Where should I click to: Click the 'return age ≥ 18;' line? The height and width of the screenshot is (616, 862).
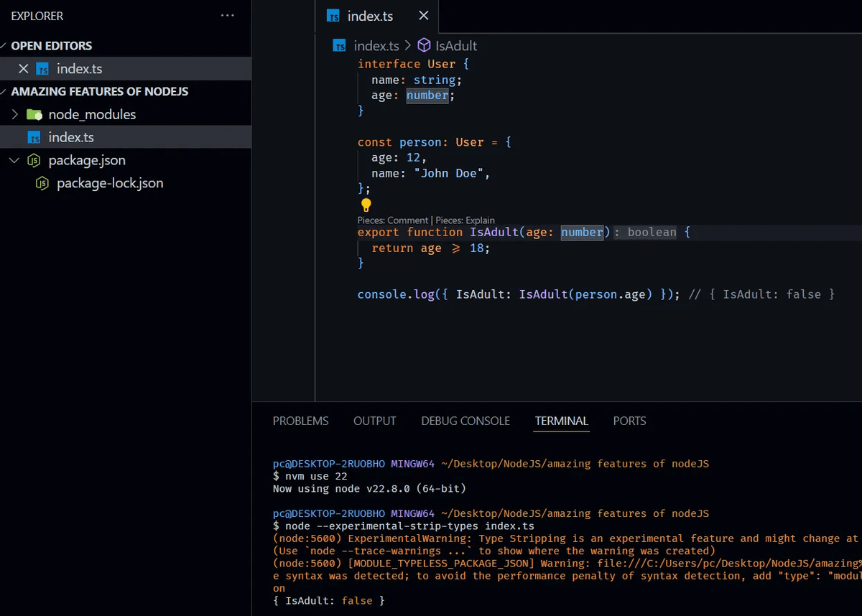(x=430, y=248)
